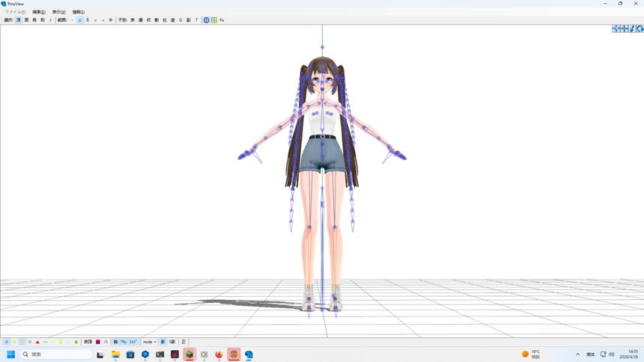Select the dot range selection tool

[x=72, y=19]
